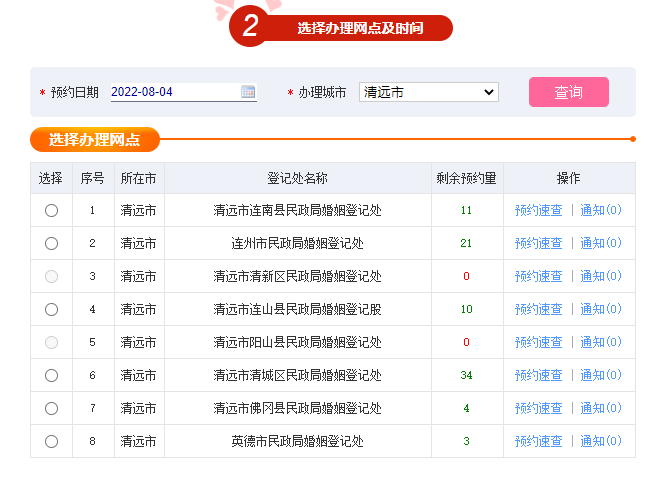
Task: Click 预约速查 link for 清新区 row 3
Action: 538,276
